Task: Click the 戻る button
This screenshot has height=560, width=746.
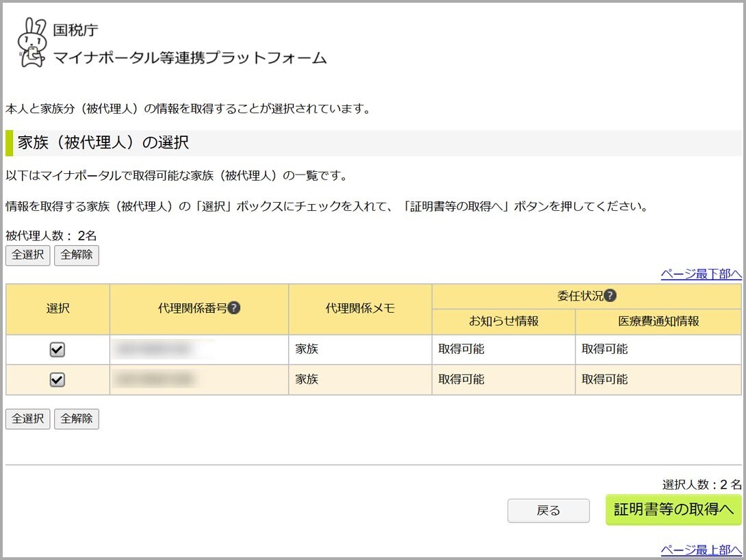Action: coord(549,511)
